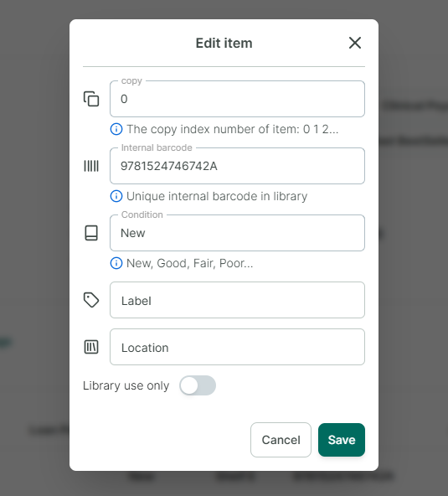Click the tag icon beside Label field
Image resolution: width=448 pixels, height=496 pixels.
pyautogui.click(x=91, y=300)
